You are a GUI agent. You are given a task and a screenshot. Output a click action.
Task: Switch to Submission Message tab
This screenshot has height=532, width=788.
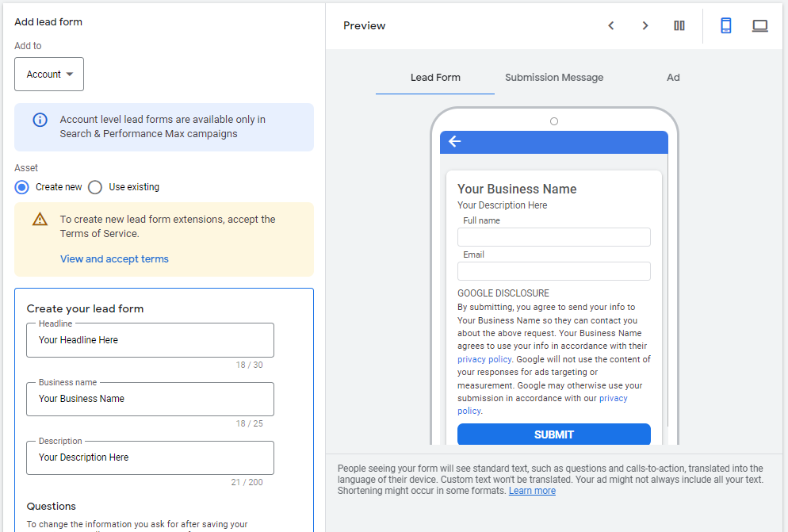(554, 78)
